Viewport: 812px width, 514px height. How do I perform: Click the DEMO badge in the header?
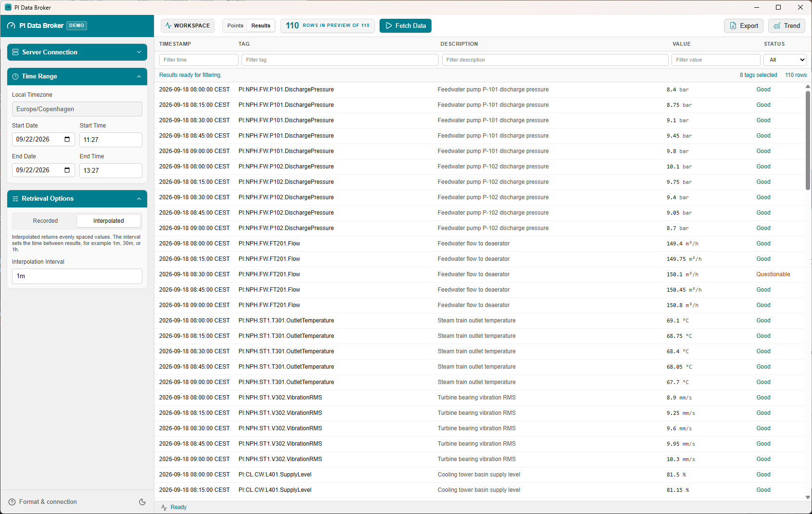click(x=76, y=26)
